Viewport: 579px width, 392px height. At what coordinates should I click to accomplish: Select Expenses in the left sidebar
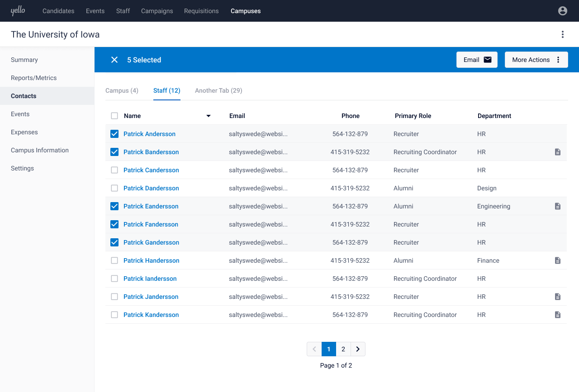(x=24, y=132)
